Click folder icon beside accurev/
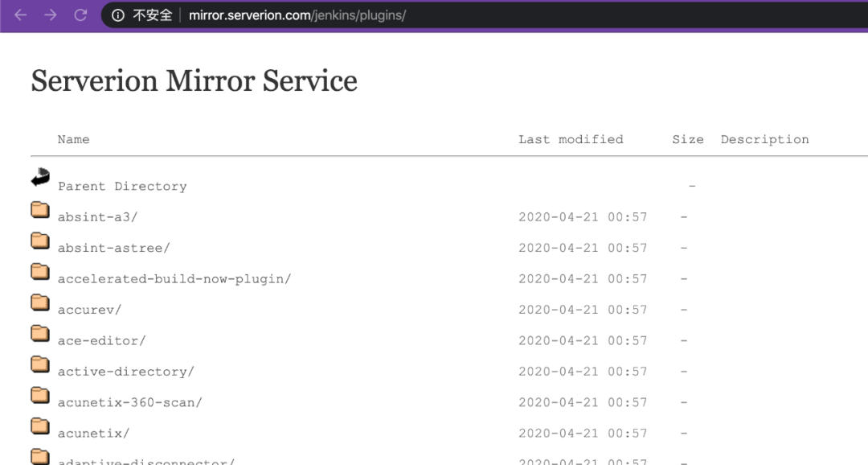Viewport: 868px width, 465px height. click(x=40, y=302)
